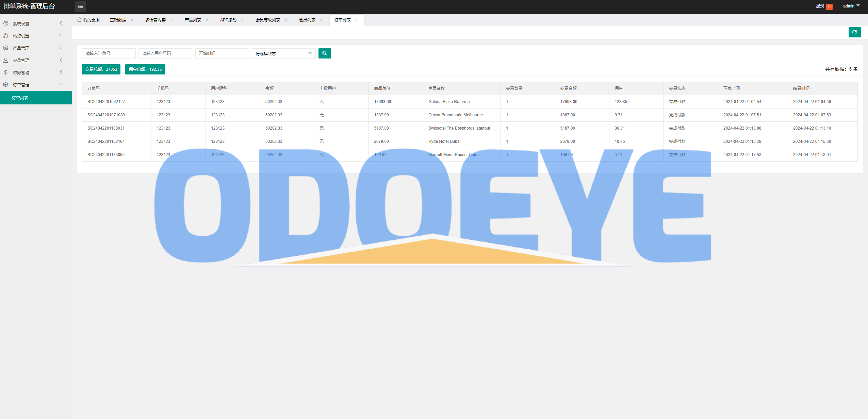Click the 共有数据: 5 条 record count
This screenshot has width=868, height=419.
pos(841,69)
